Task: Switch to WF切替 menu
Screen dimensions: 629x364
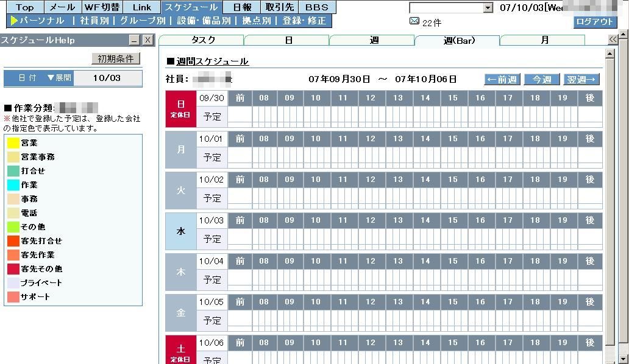Action: pyautogui.click(x=102, y=7)
